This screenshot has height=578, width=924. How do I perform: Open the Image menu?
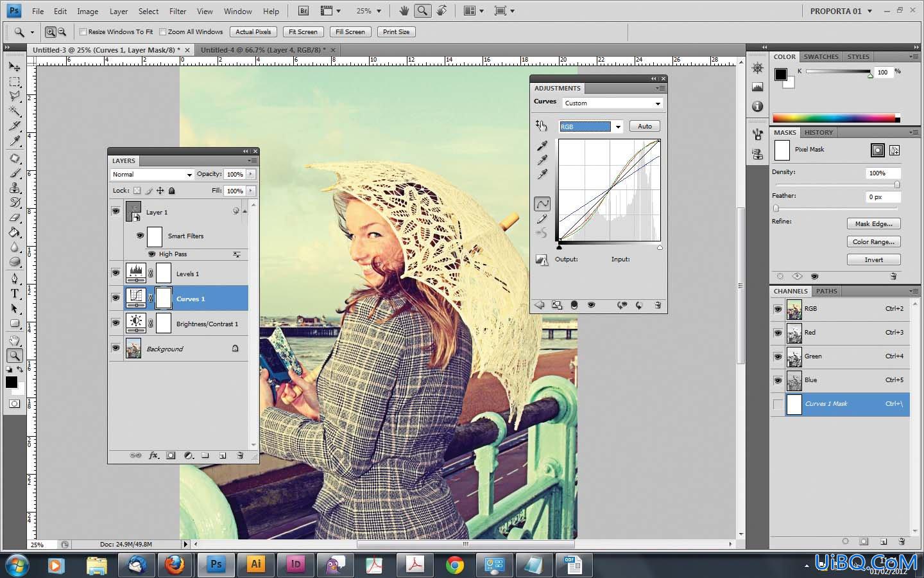pos(88,11)
